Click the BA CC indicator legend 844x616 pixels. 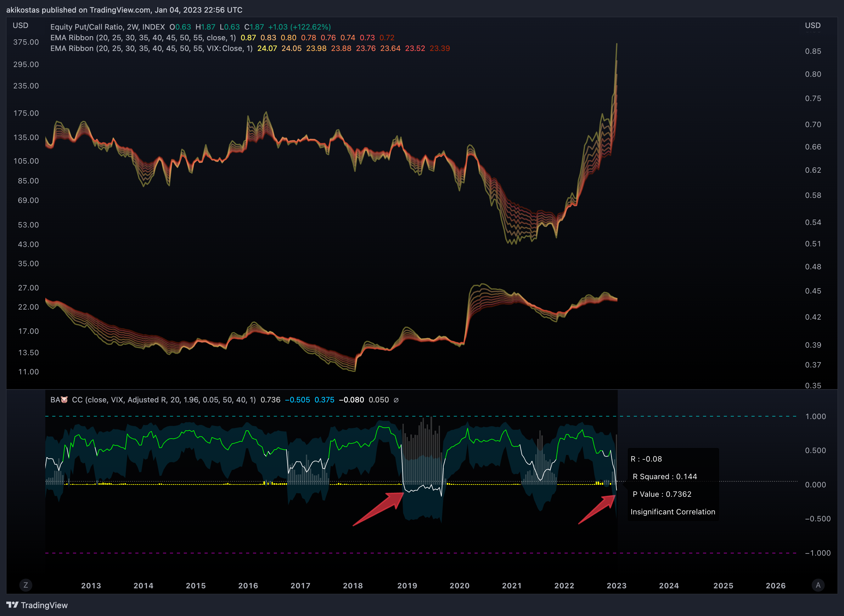[x=153, y=400]
